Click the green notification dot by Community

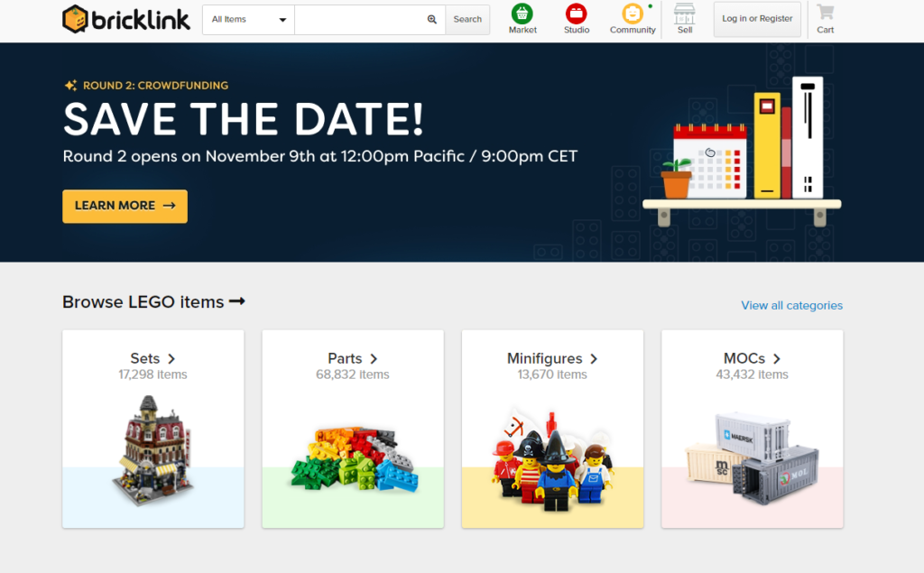point(650,6)
